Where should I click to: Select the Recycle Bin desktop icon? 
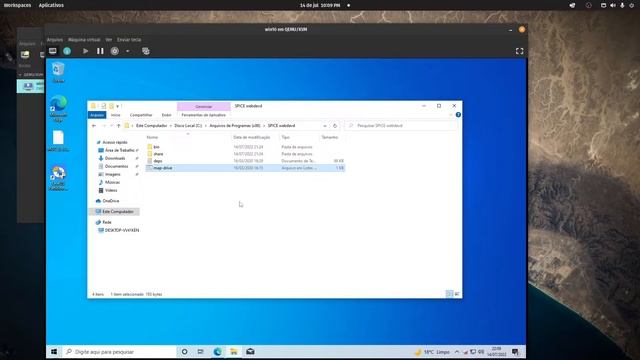[58, 72]
